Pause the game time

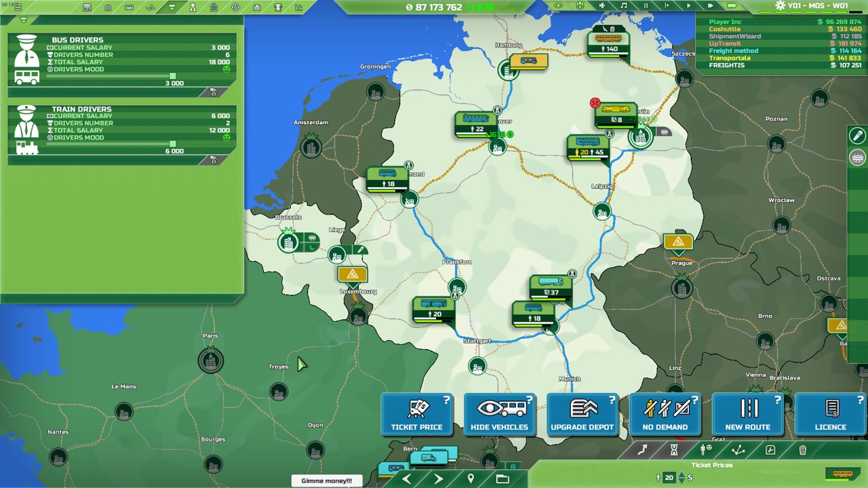646,6
